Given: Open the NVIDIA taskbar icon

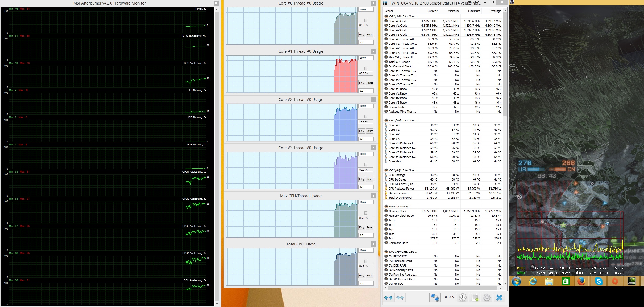Looking at the screenshot, I should coord(632,281).
